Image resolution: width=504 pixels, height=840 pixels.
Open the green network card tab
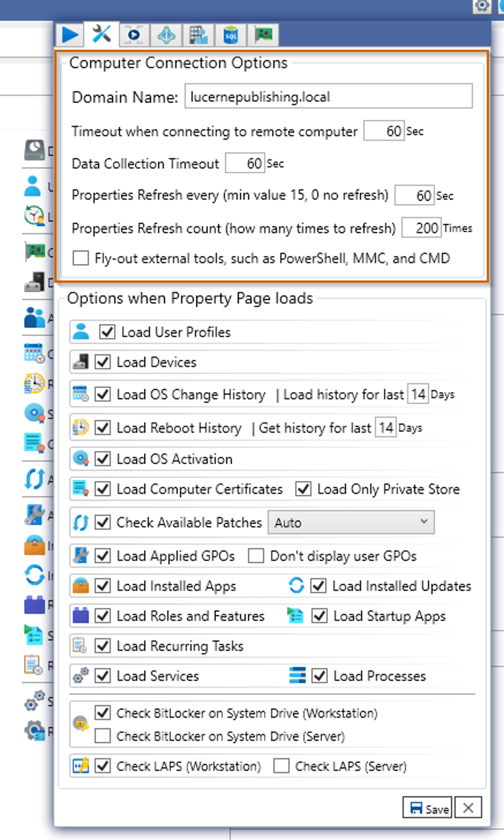[x=263, y=35]
